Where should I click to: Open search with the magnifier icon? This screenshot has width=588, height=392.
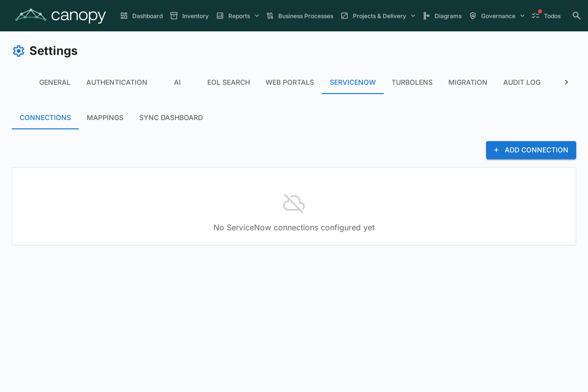pos(576,16)
